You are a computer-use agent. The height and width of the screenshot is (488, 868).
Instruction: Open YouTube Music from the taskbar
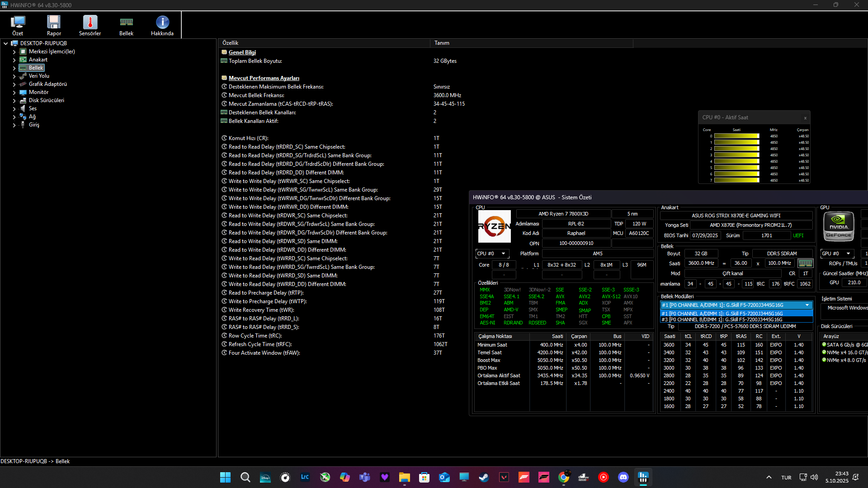tap(603, 477)
